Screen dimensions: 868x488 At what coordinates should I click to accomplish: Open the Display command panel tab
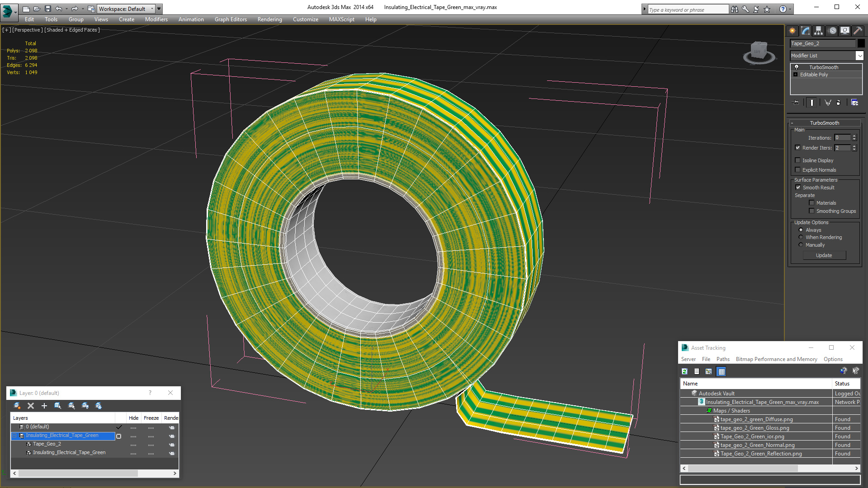(x=845, y=31)
